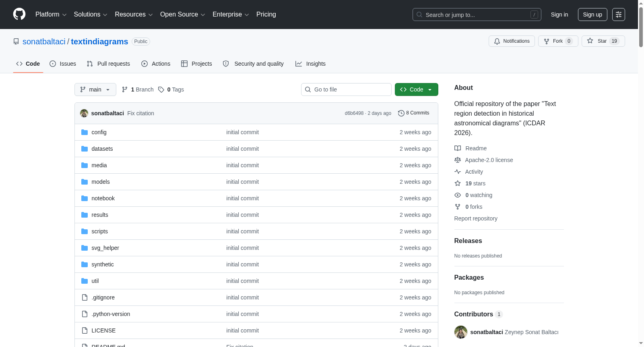Click the .gitignore file icon
Viewport: 644px width, 347px height.
pos(85,297)
